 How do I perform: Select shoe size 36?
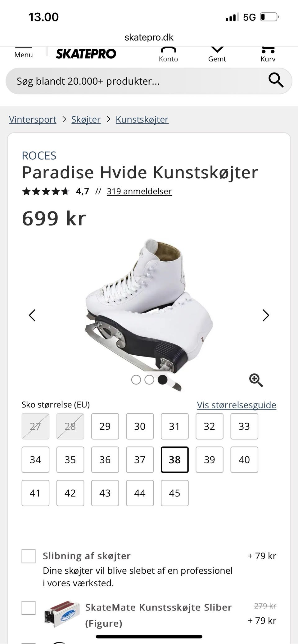point(105,460)
